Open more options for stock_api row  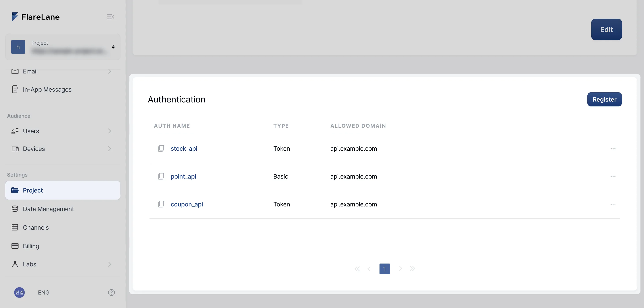[x=613, y=149]
